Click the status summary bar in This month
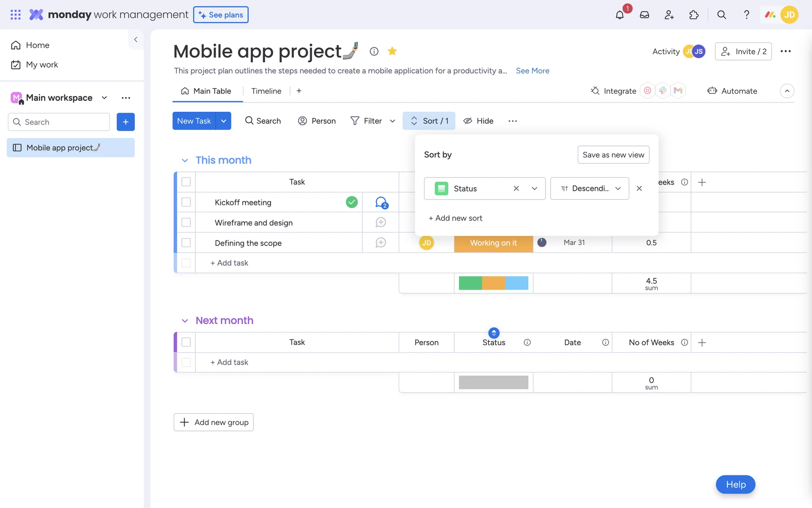Image resolution: width=812 pixels, height=508 pixels. tap(493, 283)
